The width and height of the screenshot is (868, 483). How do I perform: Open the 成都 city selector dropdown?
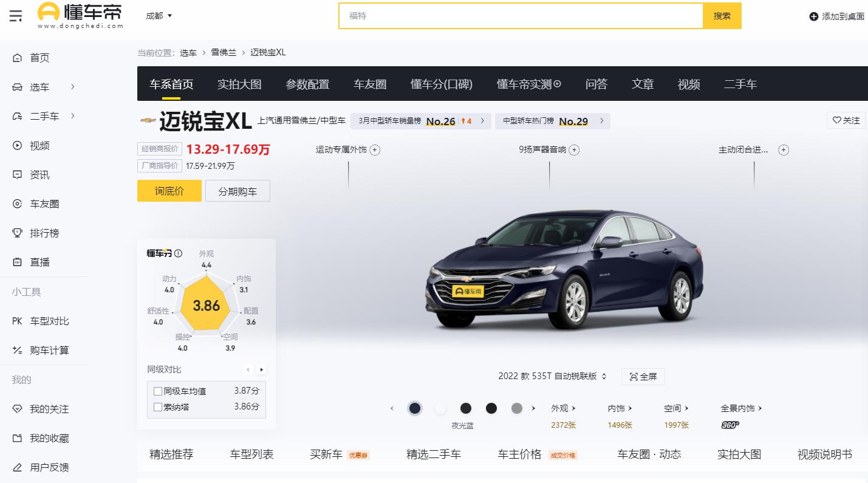point(158,16)
